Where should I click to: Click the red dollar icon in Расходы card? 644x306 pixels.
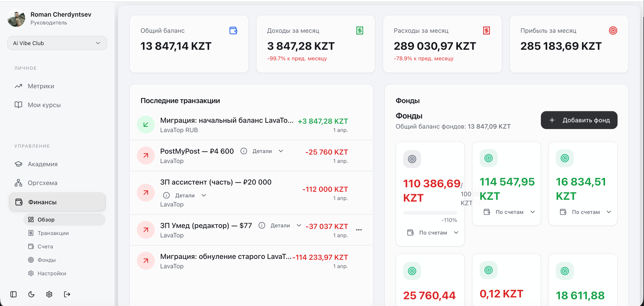(x=487, y=31)
